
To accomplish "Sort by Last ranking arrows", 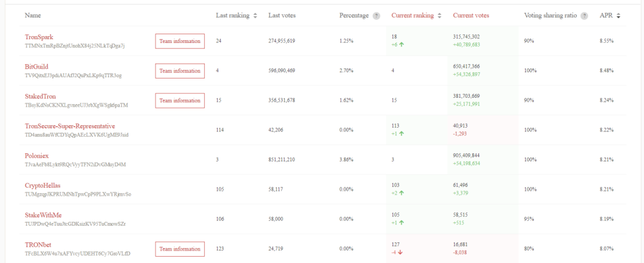I will (x=255, y=16).
